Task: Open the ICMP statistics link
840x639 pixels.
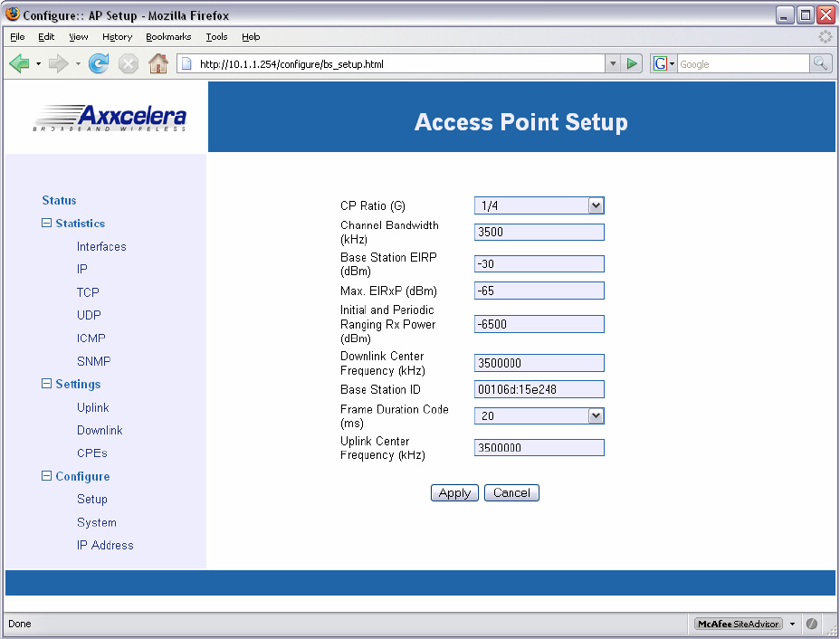Action: pos(91,338)
